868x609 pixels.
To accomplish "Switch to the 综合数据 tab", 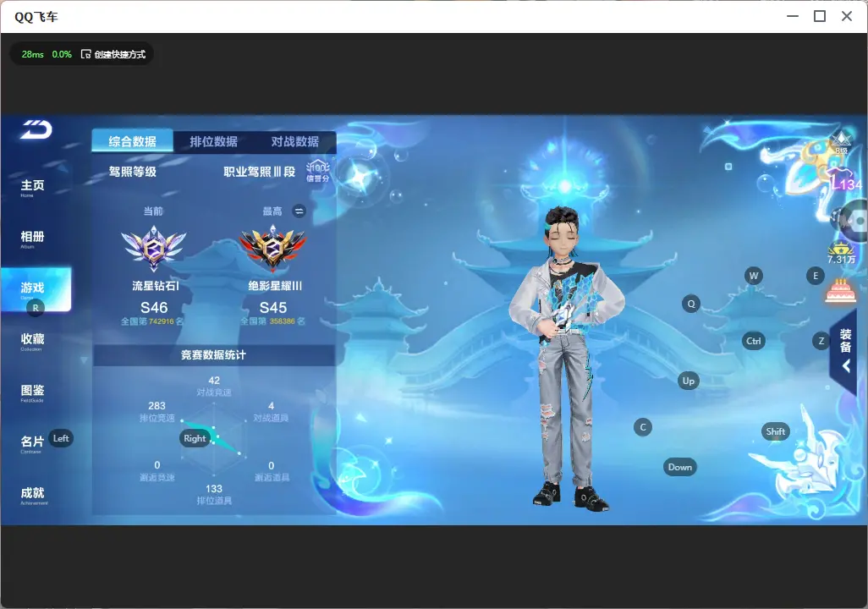I will [x=132, y=141].
